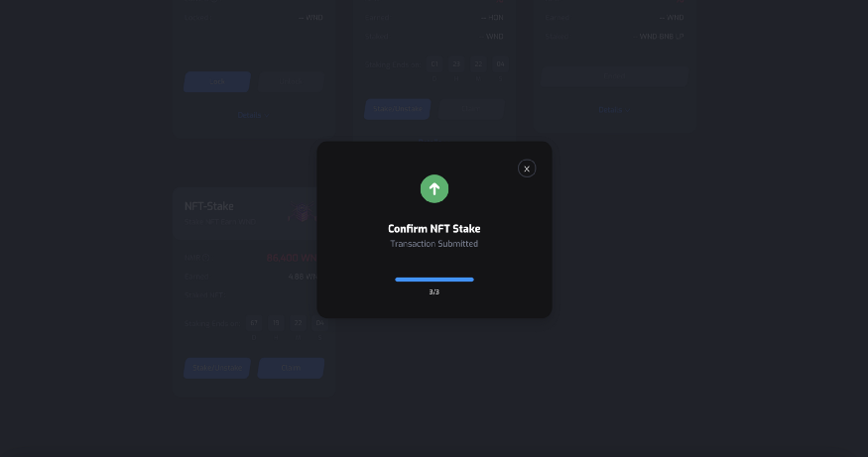
Task: Open Details link in the top-left card
Action: [249, 115]
